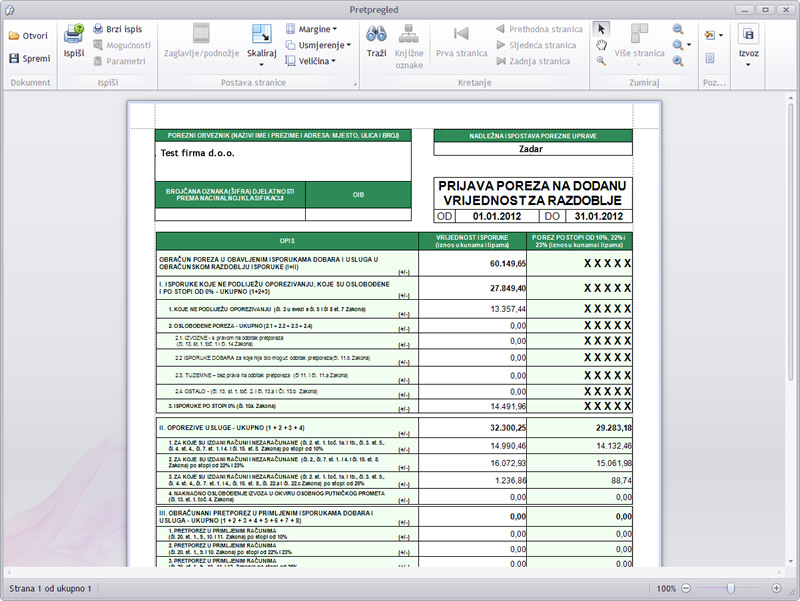Open Zaglavlje/podnožje header-footer dialog
This screenshot has width=800, height=601.
(x=201, y=41)
